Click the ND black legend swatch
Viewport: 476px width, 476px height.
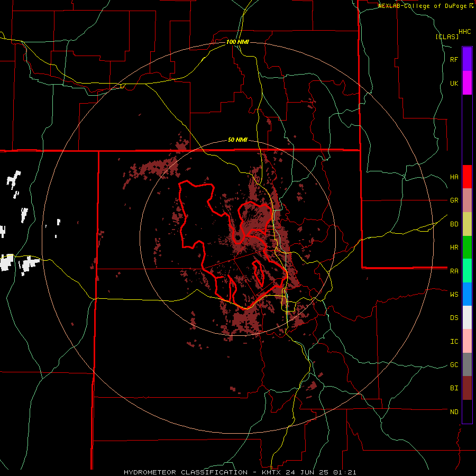(467, 411)
